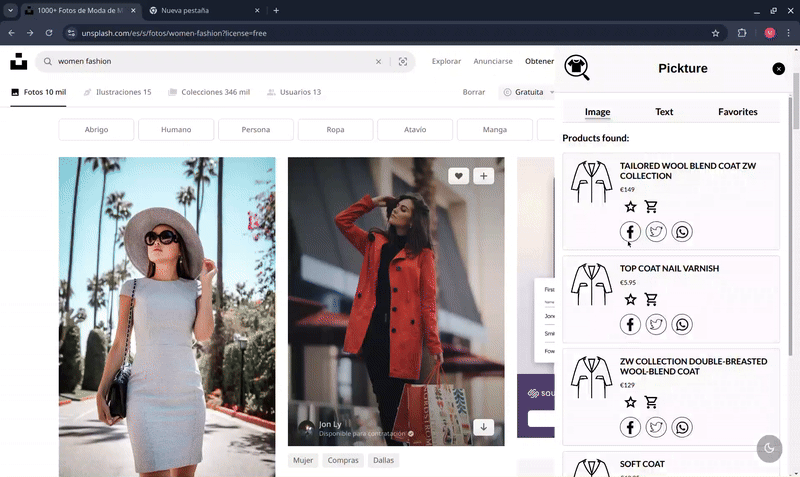
Task: Open Tailored Wool Blend Coat product title
Action: pos(688,171)
